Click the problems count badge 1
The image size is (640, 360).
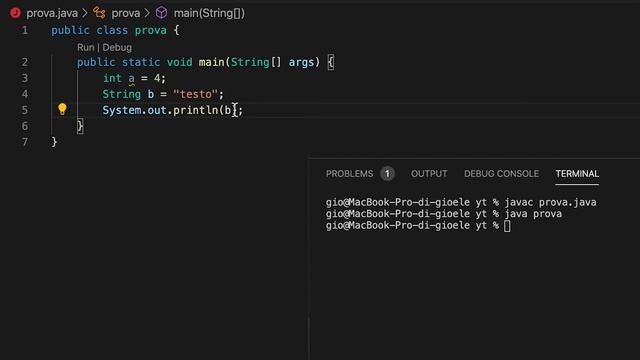387,174
